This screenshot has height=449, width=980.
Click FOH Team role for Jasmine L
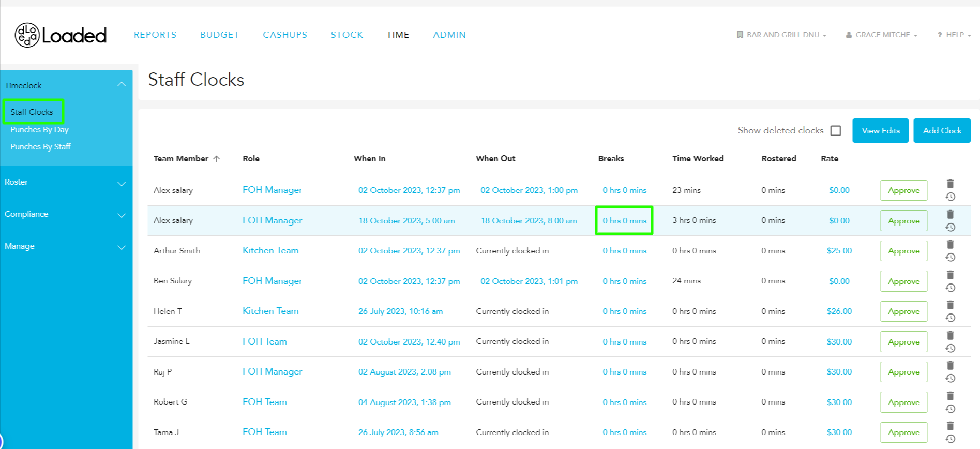point(264,341)
